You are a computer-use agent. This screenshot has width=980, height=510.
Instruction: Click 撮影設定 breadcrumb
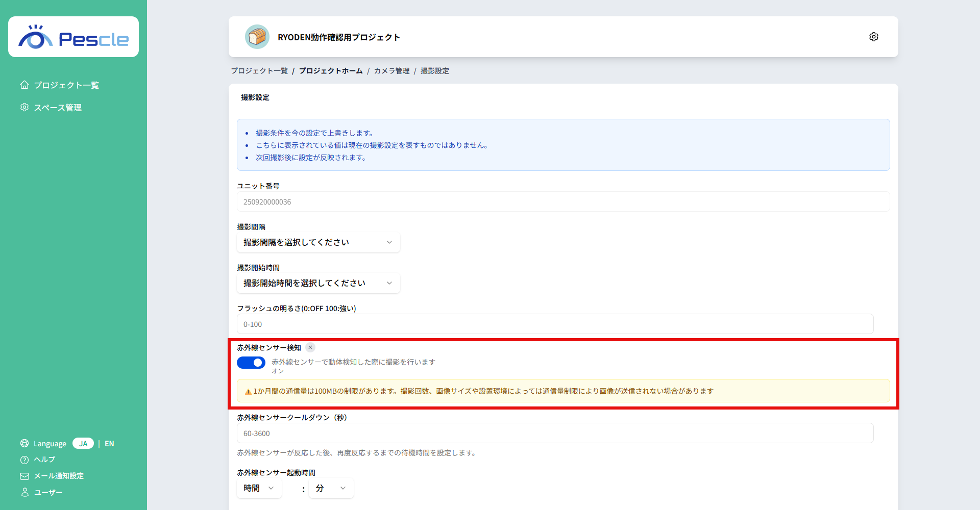tap(435, 71)
